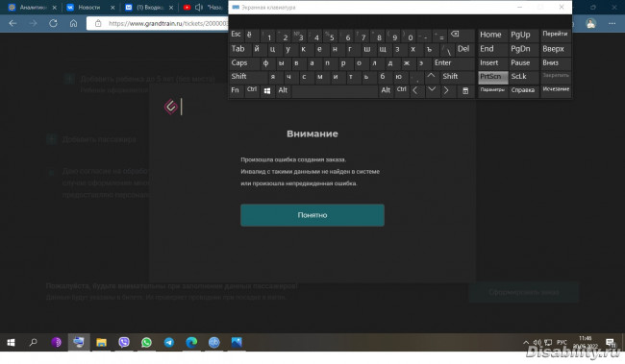Click the Вверх key on the keyboard
The image size is (625, 364).
pos(556,49)
